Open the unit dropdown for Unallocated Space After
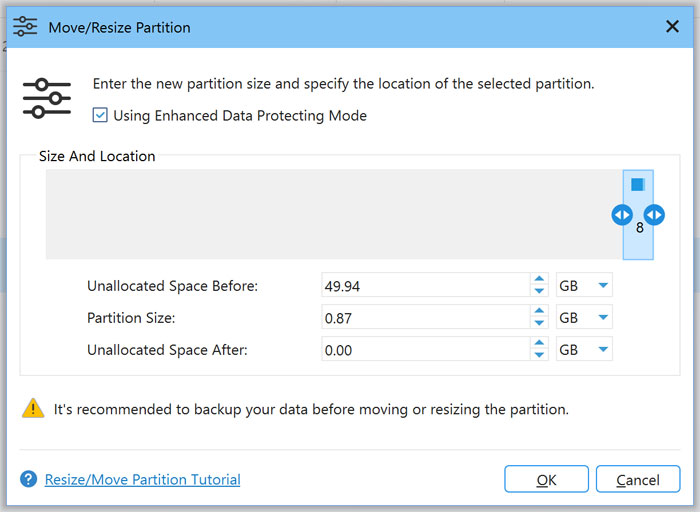 point(584,350)
